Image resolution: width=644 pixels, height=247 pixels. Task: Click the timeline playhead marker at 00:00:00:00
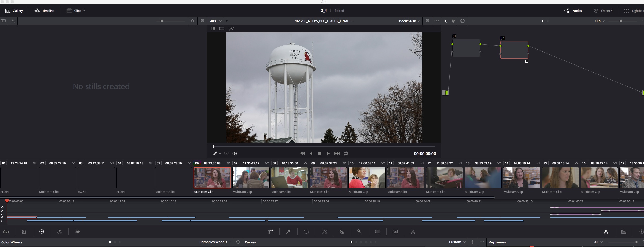[7, 201]
